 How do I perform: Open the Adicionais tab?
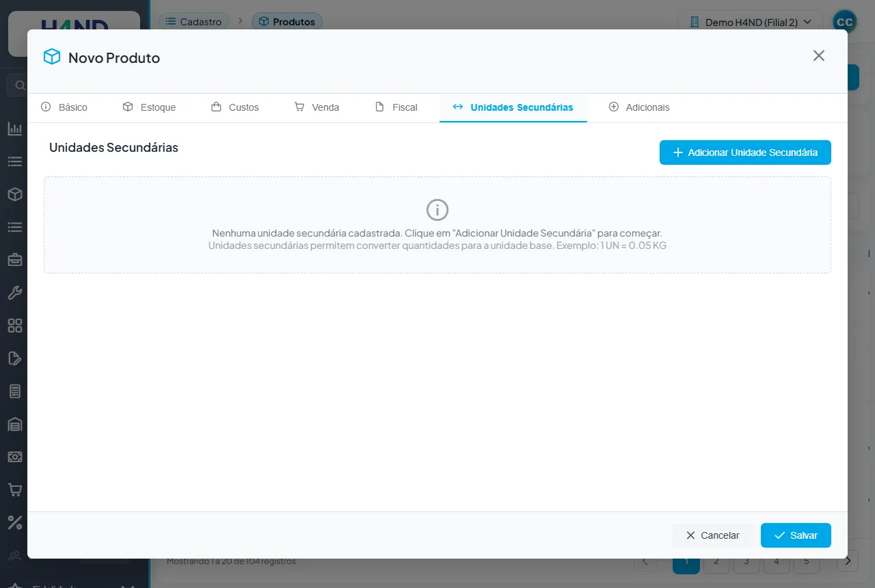[x=639, y=107]
